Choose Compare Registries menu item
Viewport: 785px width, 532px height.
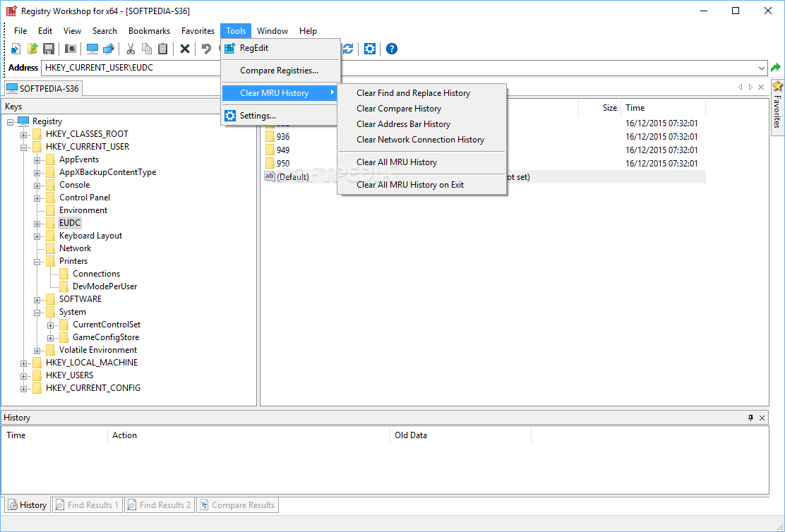pyautogui.click(x=280, y=71)
